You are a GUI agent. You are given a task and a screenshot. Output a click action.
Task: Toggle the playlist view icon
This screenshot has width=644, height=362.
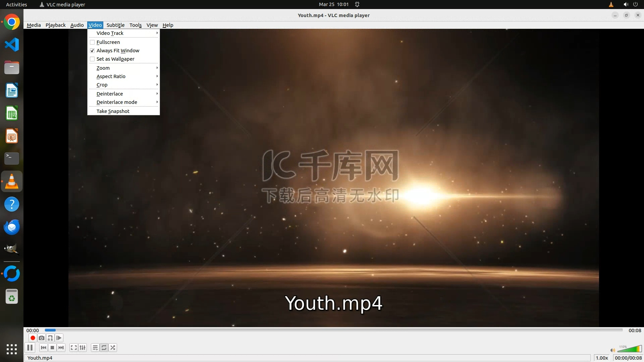(x=95, y=348)
